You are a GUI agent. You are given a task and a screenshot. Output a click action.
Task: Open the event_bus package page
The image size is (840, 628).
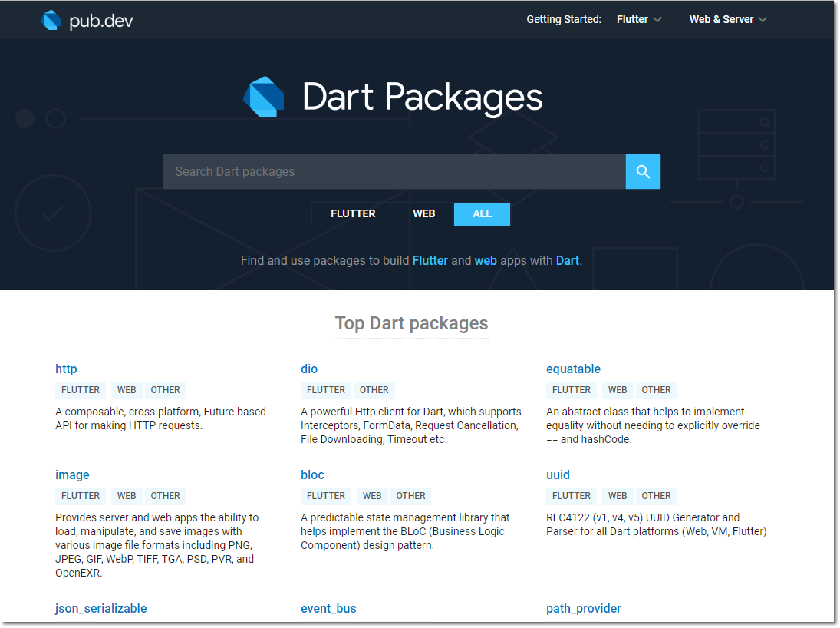pos(328,609)
